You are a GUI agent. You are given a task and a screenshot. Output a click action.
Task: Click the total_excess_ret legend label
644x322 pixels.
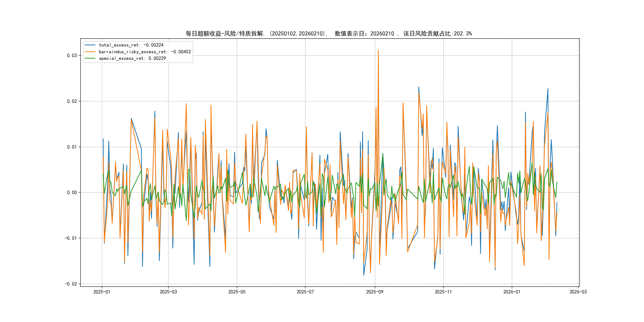(131, 45)
